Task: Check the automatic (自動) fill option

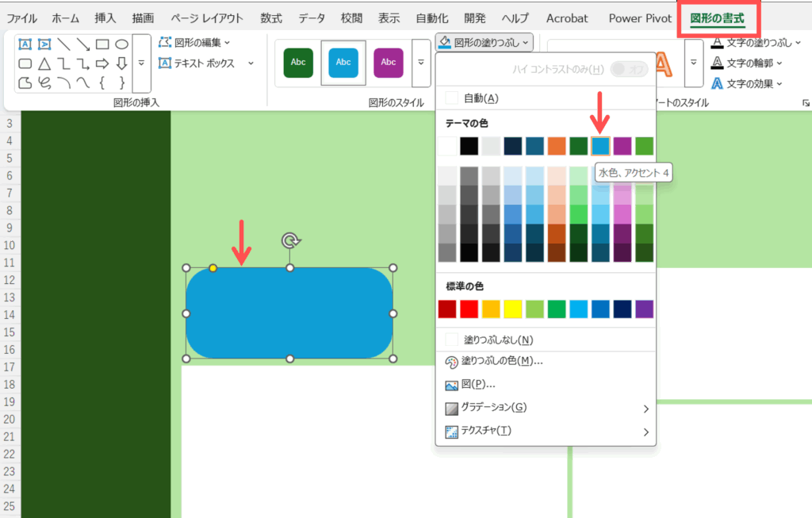Action: pos(452,98)
